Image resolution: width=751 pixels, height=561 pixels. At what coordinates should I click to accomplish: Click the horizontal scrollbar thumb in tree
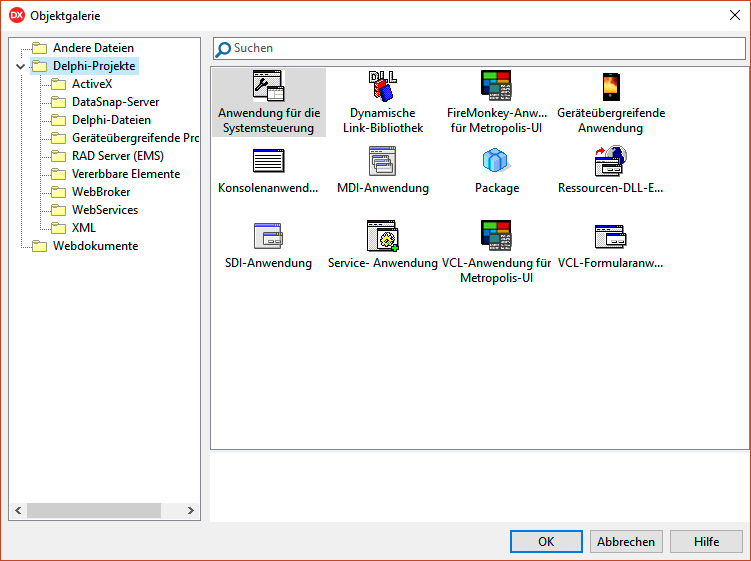tap(94, 510)
